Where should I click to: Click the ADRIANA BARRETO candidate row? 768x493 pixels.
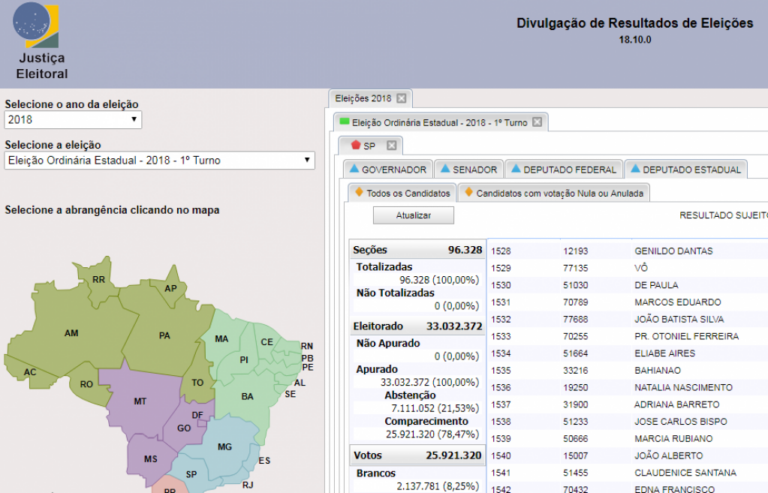(x=627, y=404)
